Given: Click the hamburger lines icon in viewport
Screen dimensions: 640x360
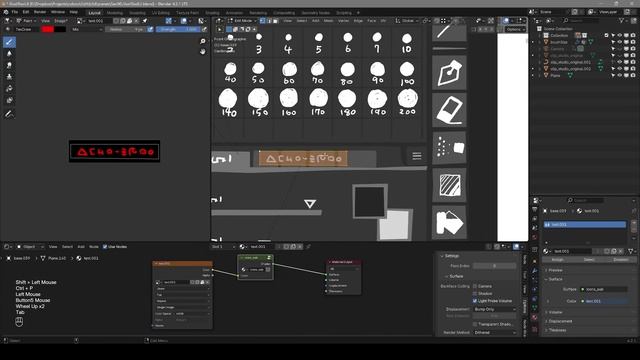Looking at the screenshot, I should [417, 156].
